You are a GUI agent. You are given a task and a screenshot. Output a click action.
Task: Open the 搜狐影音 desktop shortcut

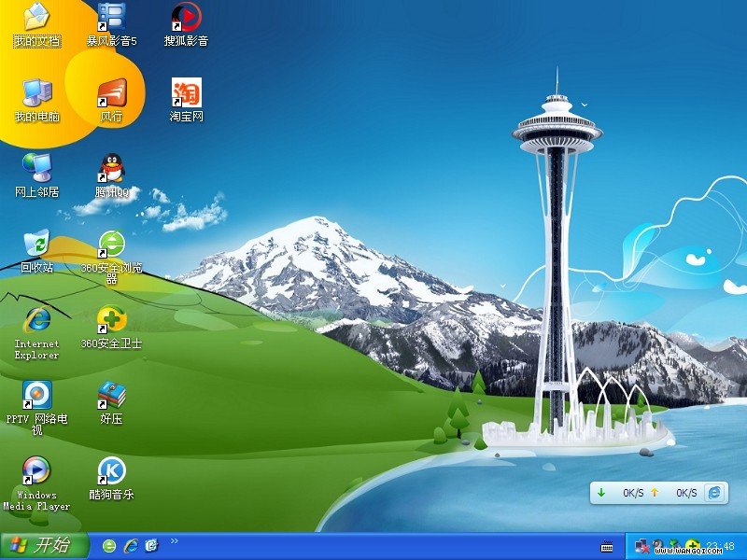pyautogui.click(x=186, y=25)
